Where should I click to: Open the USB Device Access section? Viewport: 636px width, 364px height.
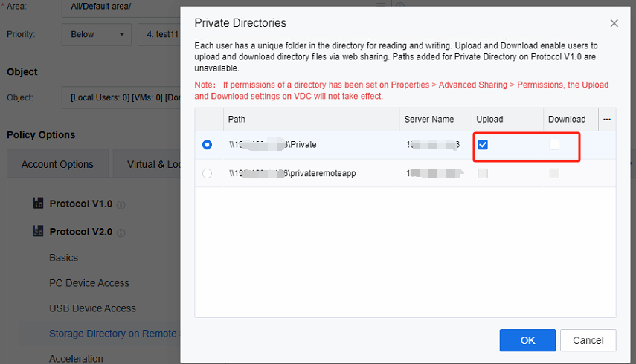point(92,308)
